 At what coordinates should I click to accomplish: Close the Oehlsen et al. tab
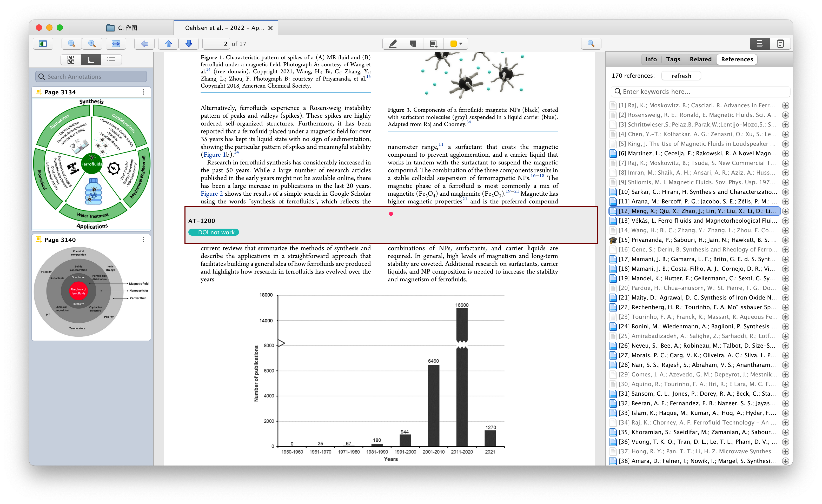point(270,28)
